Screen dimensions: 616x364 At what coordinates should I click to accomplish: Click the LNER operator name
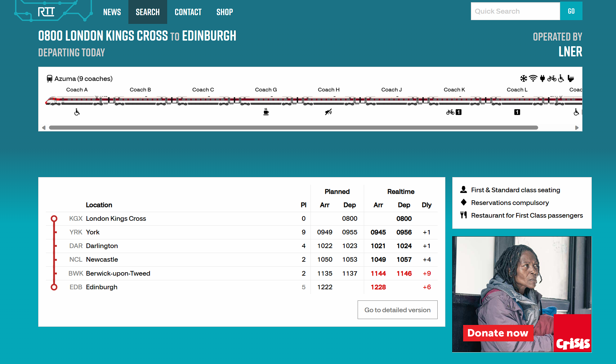point(570,51)
